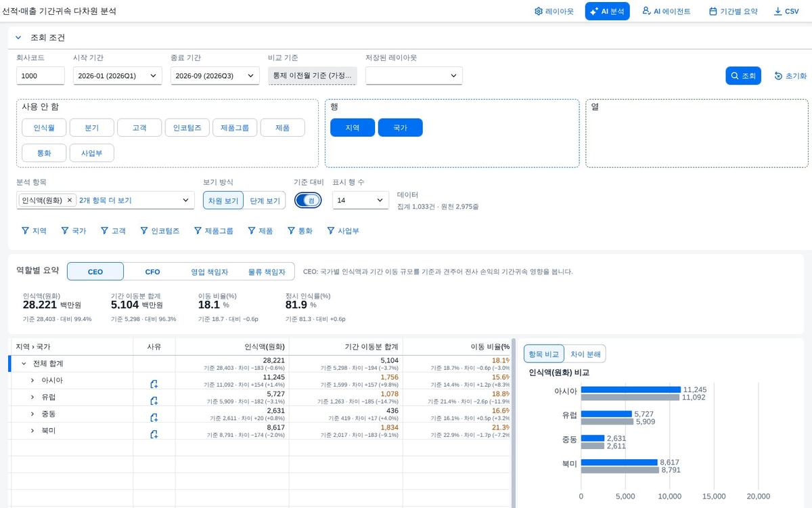Expand the 중동 row

coord(32,413)
